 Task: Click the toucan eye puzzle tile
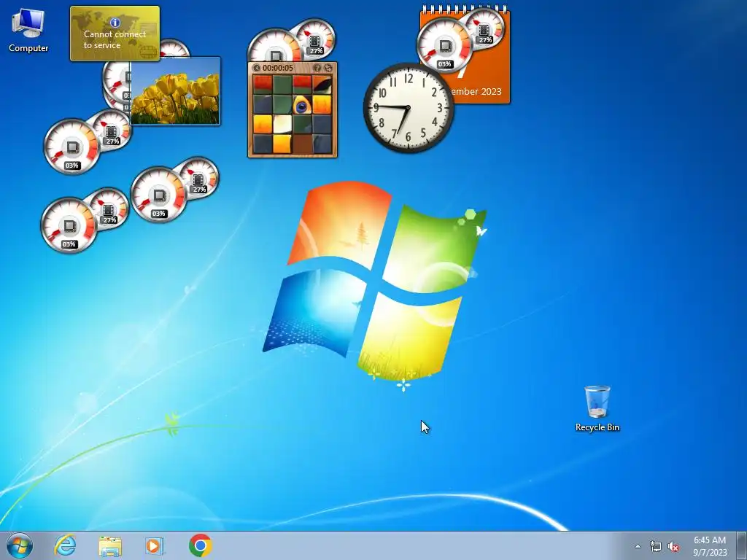302,105
